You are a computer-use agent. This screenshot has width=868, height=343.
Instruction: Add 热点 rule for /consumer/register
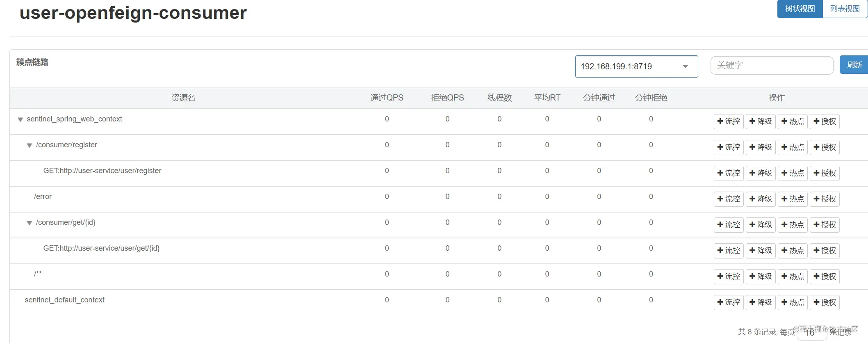pyautogui.click(x=793, y=147)
